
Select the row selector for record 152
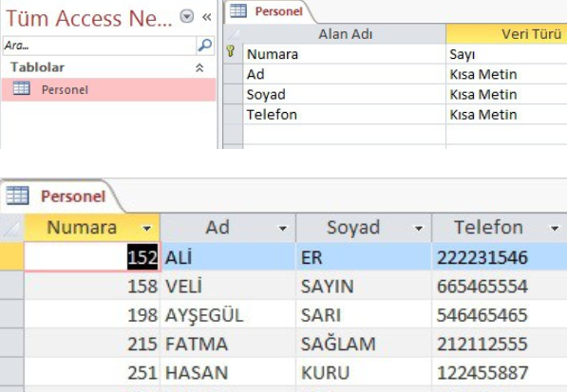click(x=11, y=256)
